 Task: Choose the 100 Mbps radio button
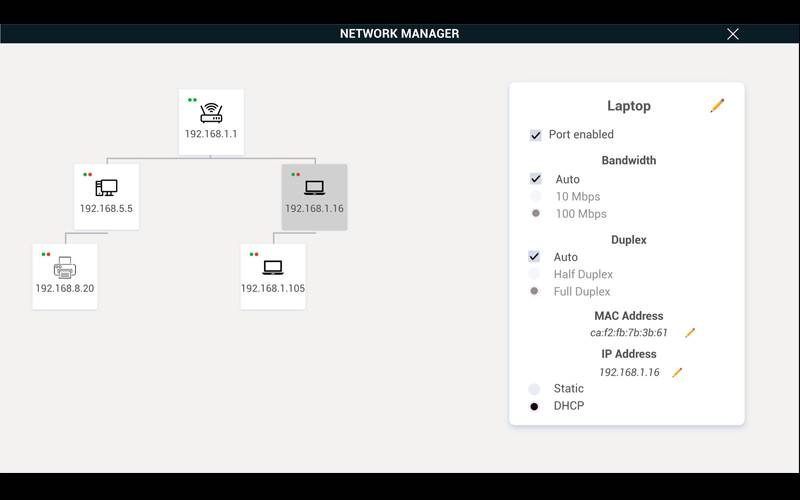pyautogui.click(x=536, y=214)
